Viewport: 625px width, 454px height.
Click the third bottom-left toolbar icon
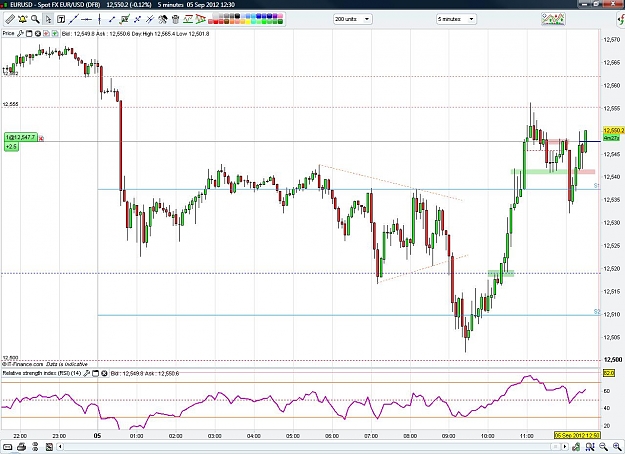35,447
